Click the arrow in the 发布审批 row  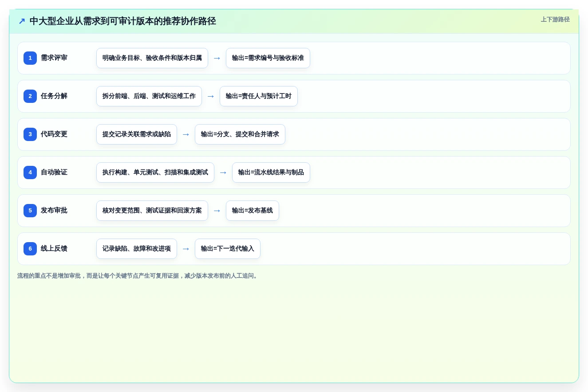(217, 211)
